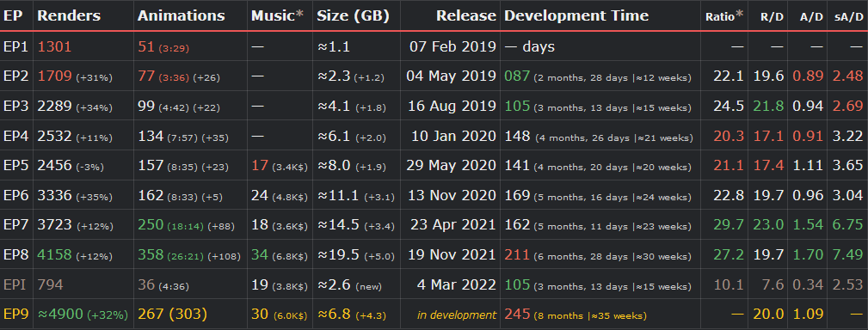This screenshot has width=868, height=330.
Task: Click the 10.1 ratio value
Action: (x=729, y=284)
